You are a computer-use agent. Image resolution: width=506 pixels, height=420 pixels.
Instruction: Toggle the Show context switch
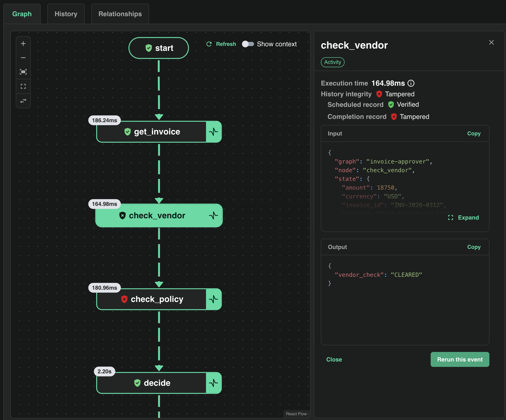click(248, 44)
